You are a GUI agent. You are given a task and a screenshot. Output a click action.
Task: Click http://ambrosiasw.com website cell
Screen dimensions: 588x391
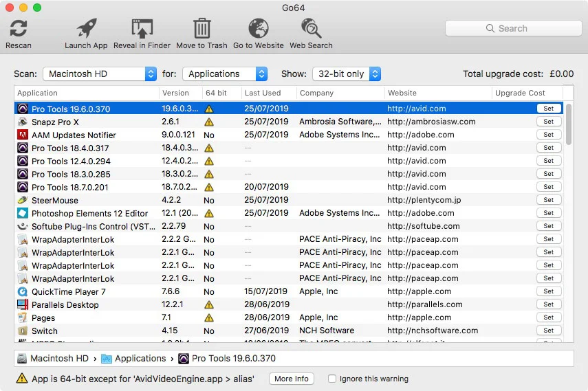431,122
